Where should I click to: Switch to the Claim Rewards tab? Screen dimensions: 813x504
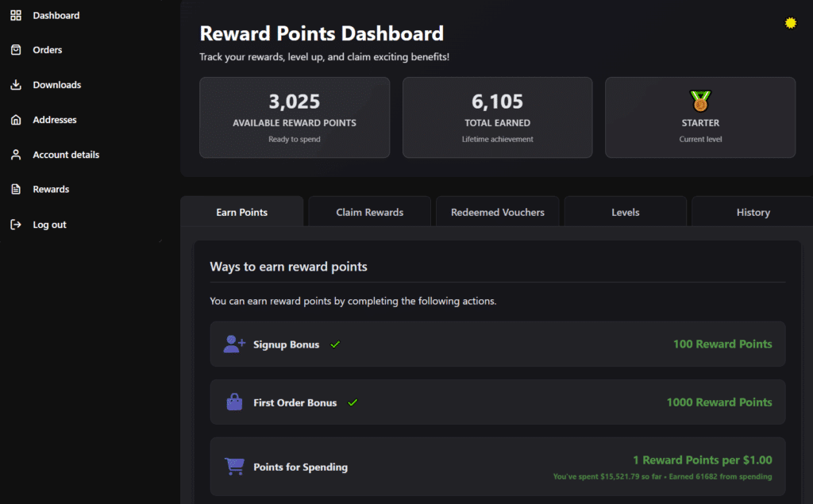pyautogui.click(x=369, y=212)
